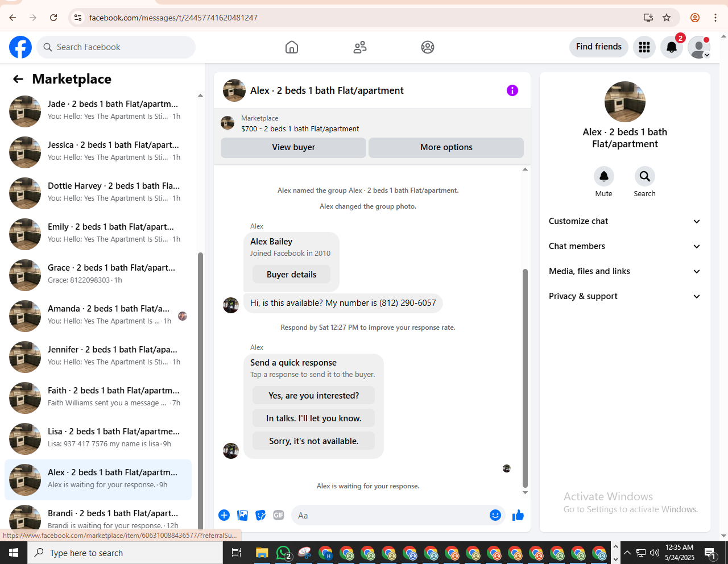This screenshot has height=564, width=728.
Task: Open Dottie Harvey conversation
Action: [98, 193]
